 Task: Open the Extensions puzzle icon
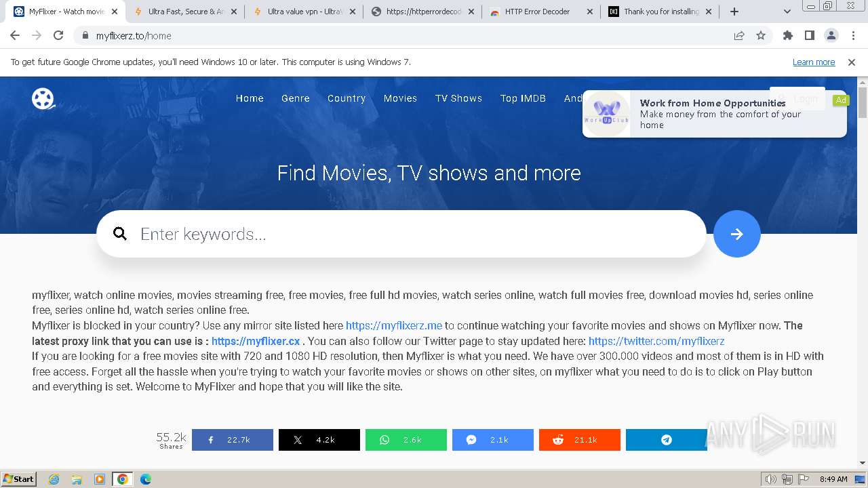click(788, 35)
